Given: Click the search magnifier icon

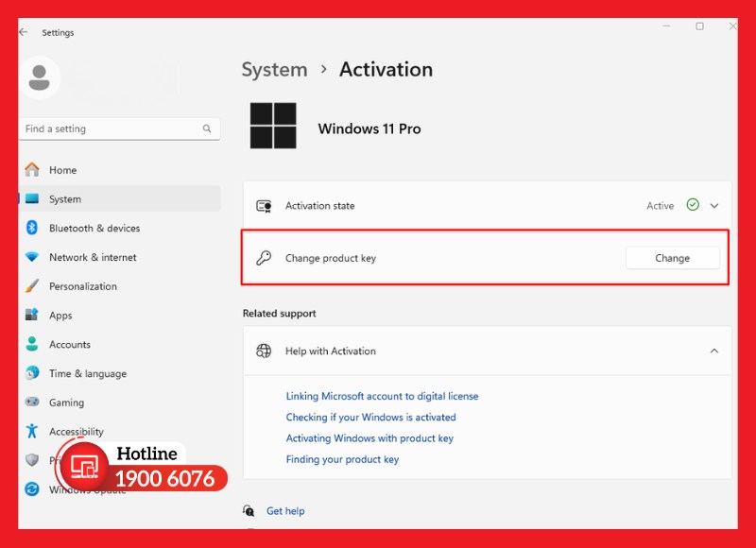Looking at the screenshot, I should [x=207, y=128].
